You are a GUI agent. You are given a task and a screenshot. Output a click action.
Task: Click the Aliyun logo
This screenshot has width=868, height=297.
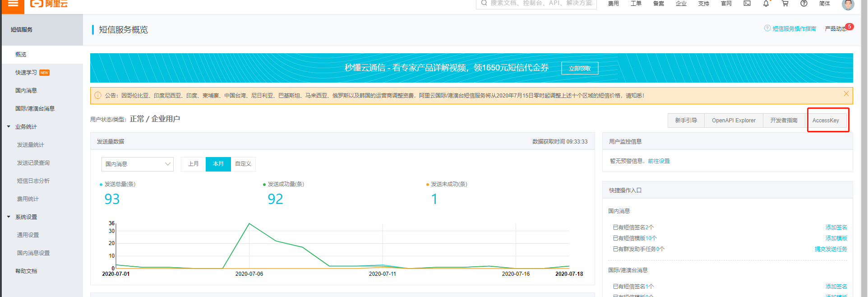(49, 4)
